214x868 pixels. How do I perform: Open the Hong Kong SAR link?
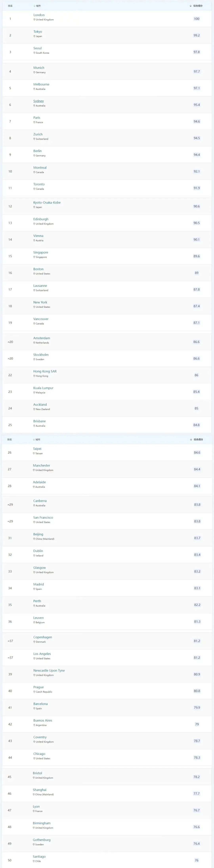(45, 371)
